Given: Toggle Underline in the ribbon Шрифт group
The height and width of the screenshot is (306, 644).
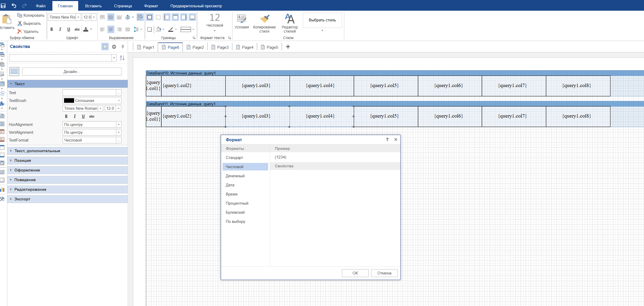Looking at the screenshot, I should tap(69, 29).
